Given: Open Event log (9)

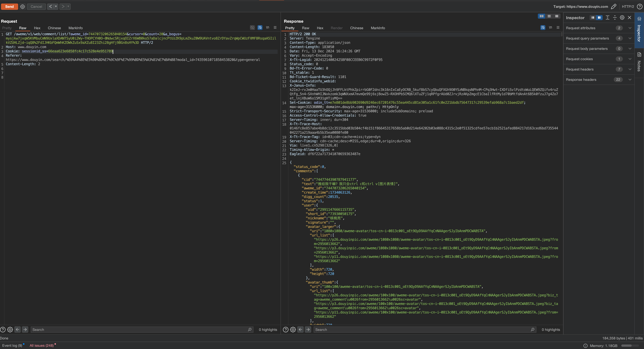Looking at the screenshot, I should click(x=12, y=345).
